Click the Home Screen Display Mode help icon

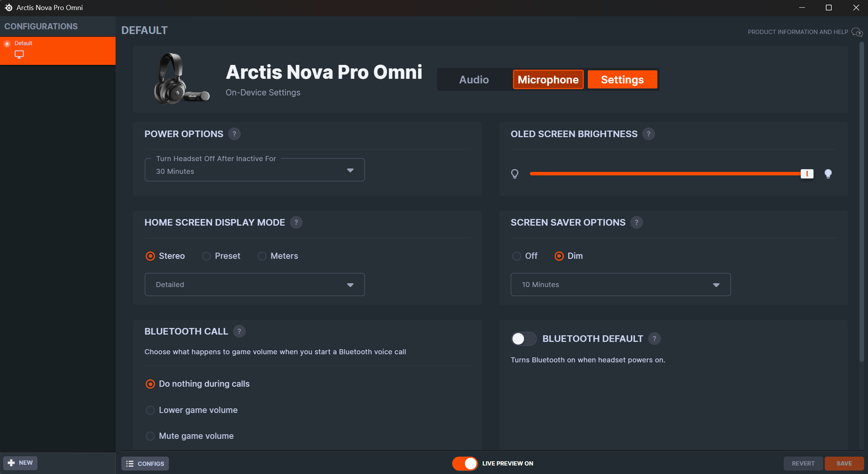(296, 223)
